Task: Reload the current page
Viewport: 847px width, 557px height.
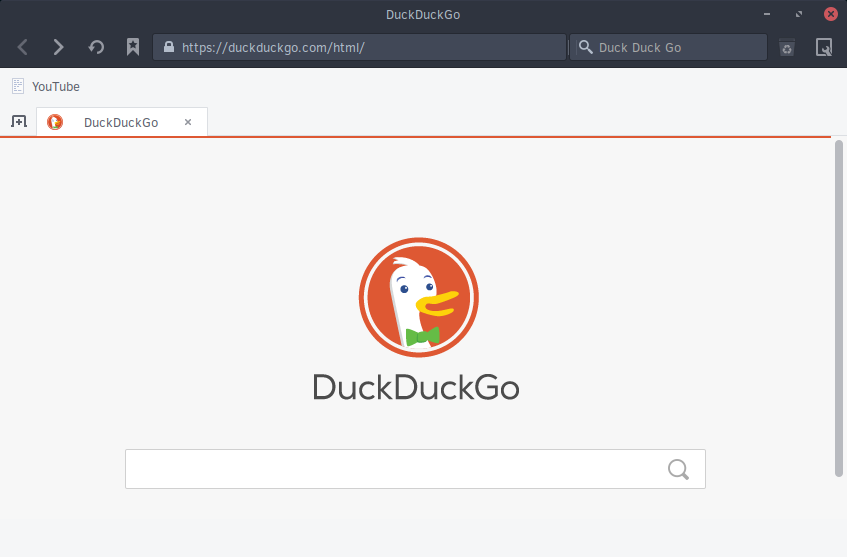Action: pos(96,47)
